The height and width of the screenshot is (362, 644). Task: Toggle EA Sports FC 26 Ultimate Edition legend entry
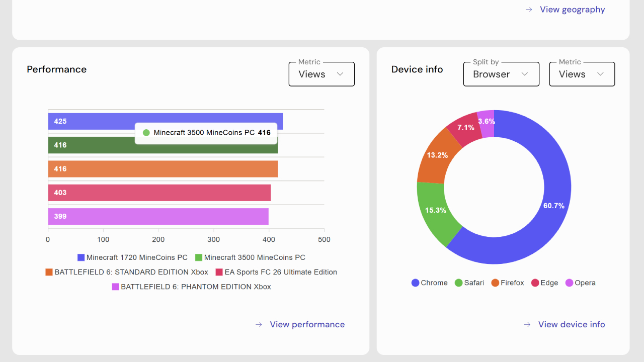pyautogui.click(x=276, y=272)
